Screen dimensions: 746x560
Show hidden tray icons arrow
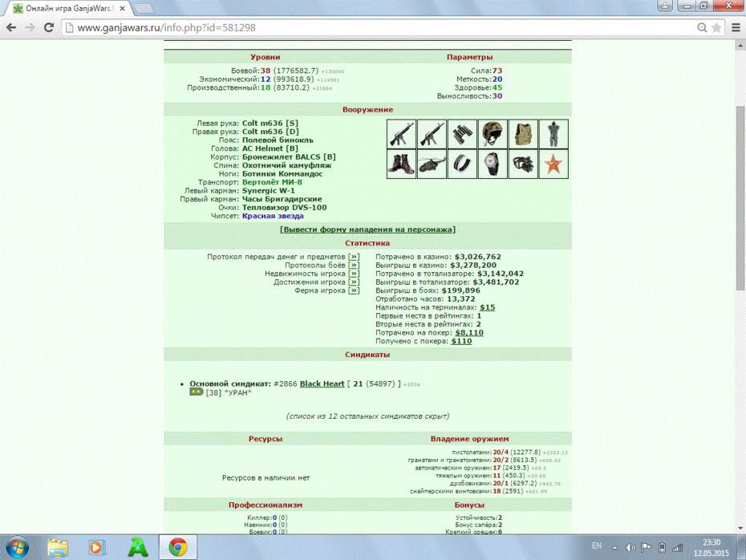(614, 548)
